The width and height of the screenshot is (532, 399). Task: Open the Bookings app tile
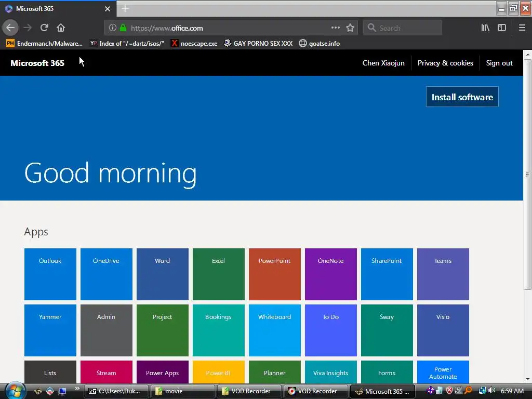click(x=219, y=330)
